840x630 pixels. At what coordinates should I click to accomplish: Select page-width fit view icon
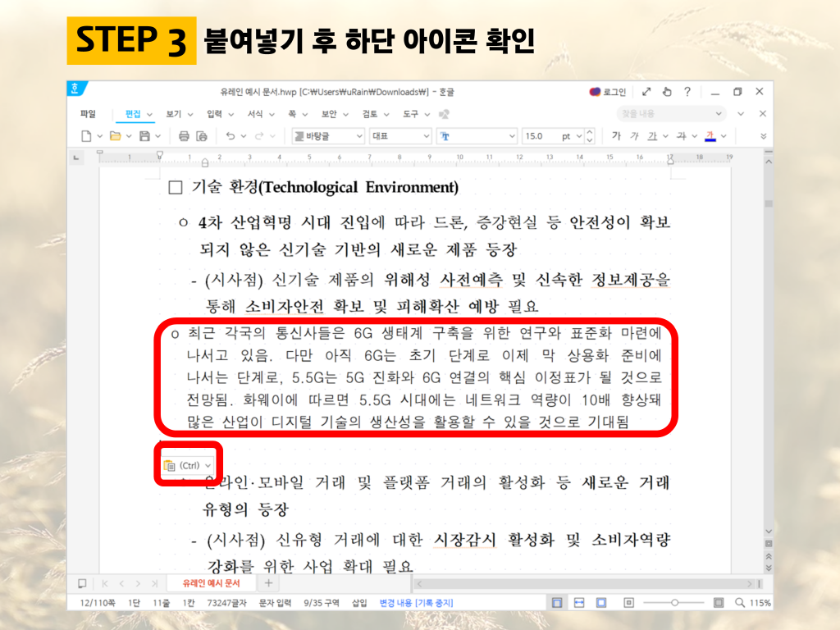pos(579,603)
